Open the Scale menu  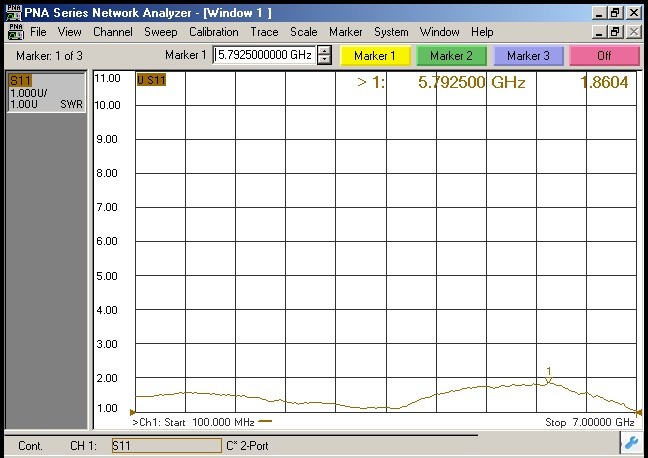(x=304, y=32)
